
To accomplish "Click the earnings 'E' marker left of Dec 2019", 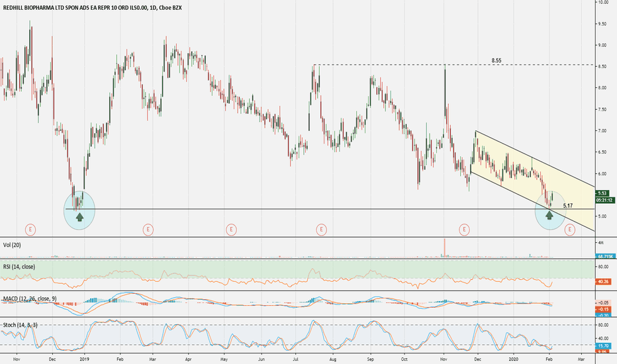I will [464, 230].
